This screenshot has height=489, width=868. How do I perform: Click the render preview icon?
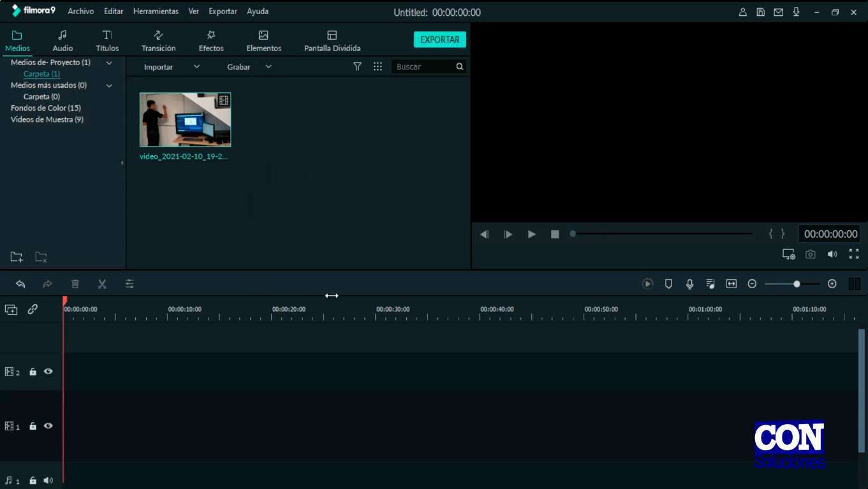coord(647,284)
